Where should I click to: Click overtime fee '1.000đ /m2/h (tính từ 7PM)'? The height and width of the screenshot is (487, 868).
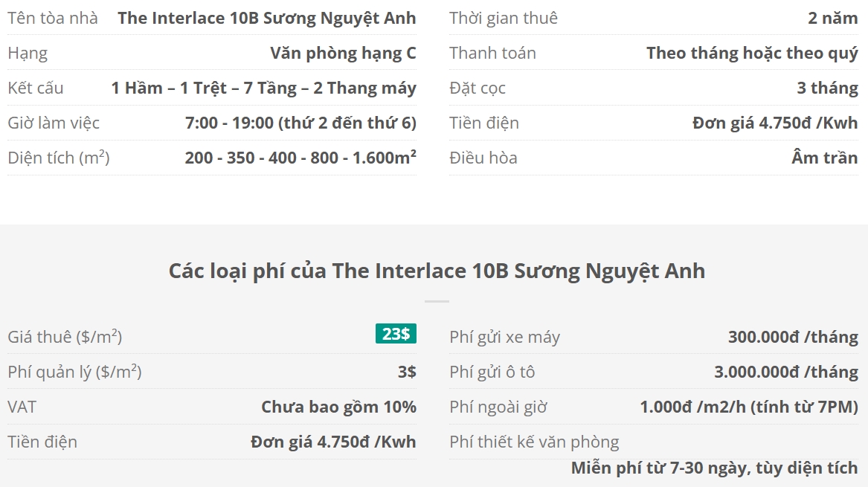pyautogui.click(x=749, y=407)
